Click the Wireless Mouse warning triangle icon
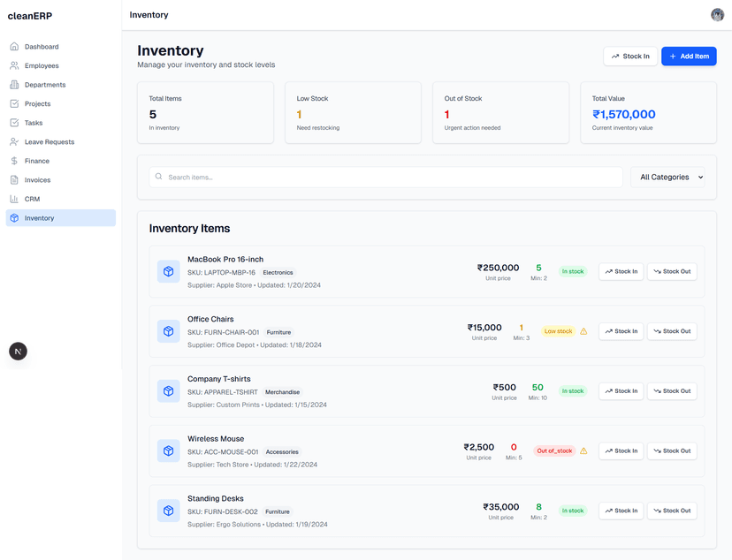Screen dimensions: 732x560 click(x=583, y=450)
